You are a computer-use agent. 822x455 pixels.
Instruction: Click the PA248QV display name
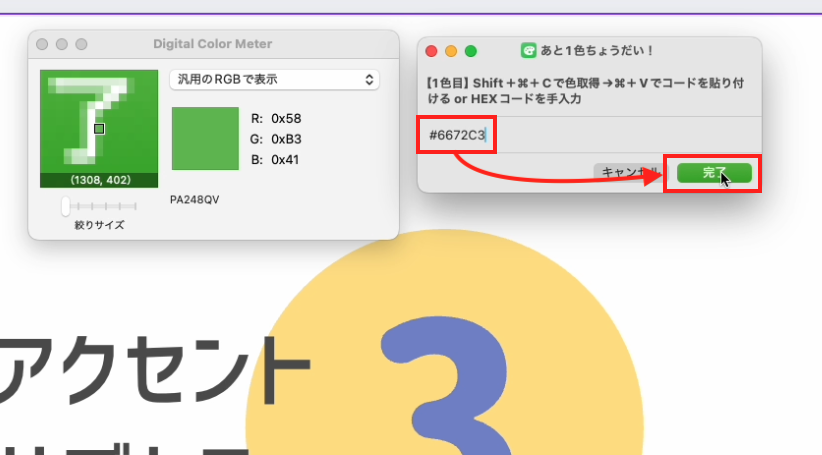(194, 200)
